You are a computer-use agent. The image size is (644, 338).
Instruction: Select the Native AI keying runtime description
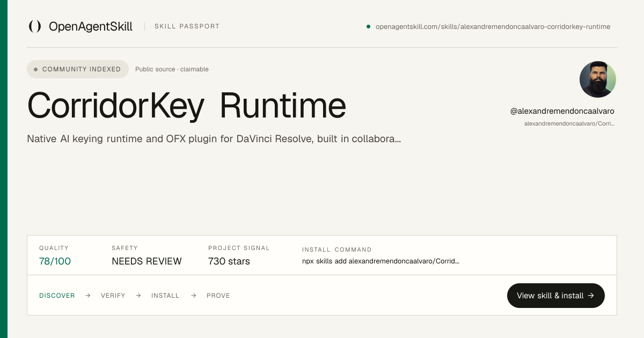[x=214, y=139]
